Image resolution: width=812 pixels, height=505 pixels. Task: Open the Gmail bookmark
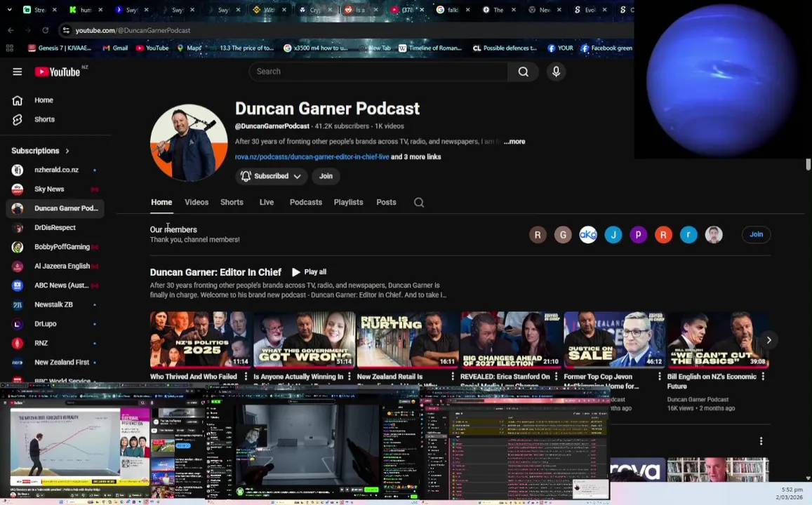click(x=115, y=48)
